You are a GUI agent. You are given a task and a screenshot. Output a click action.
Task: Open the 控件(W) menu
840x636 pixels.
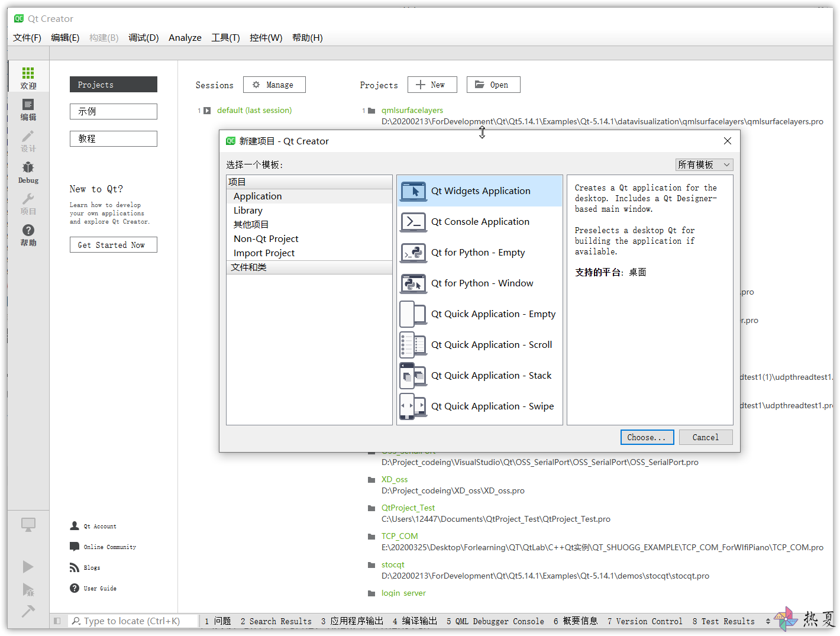(266, 38)
